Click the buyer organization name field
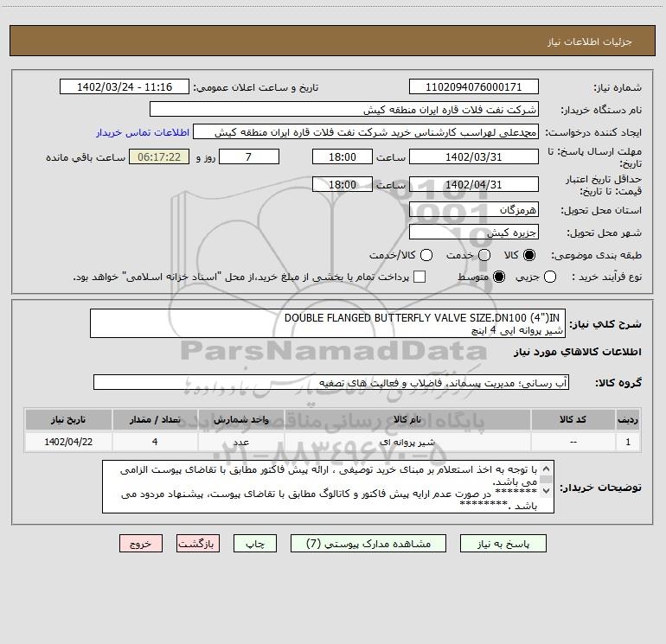 (x=344, y=109)
